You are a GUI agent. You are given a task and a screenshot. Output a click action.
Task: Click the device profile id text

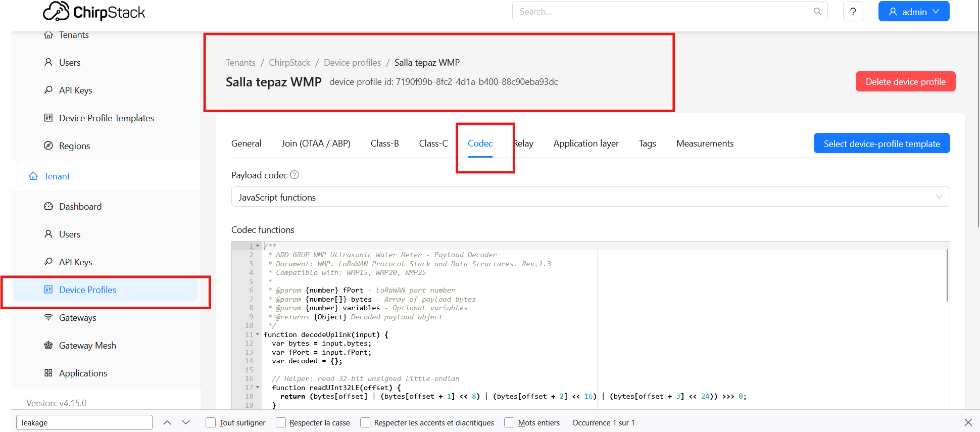point(444,82)
